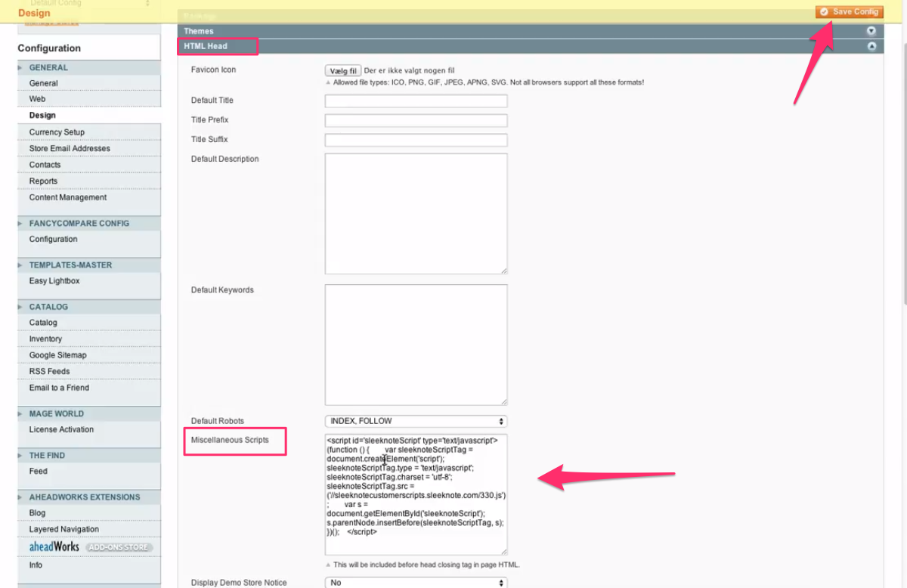Focus the Title Prefix input field

click(x=416, y=120)
